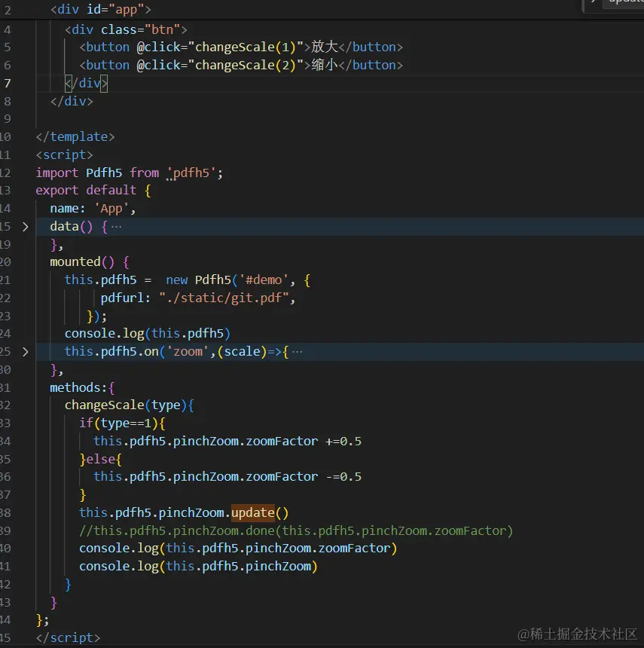This screenshot has width=644, height=648.
Task: Expand the folded 'zoom' handler chevron
Action: click(x=25, y=352)
